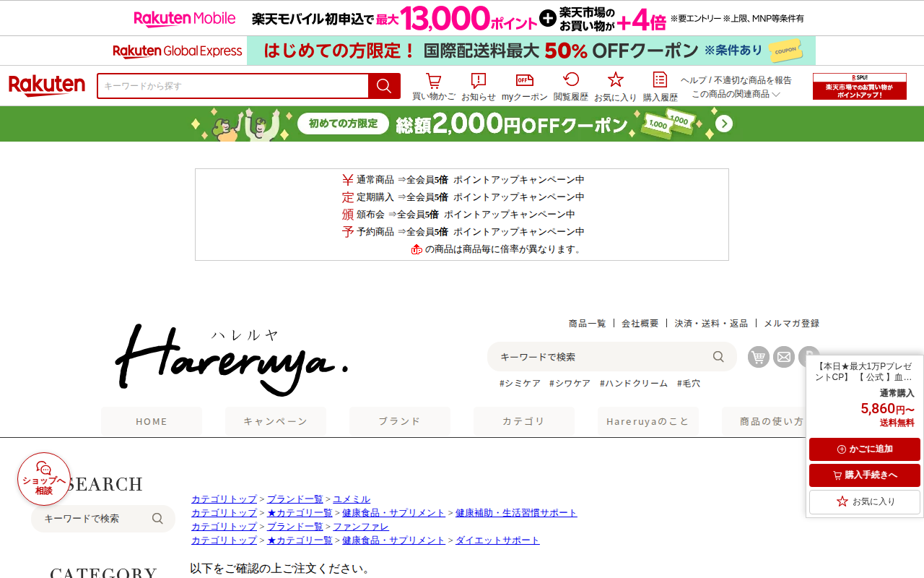Open the 決済・送料・返品 link
Viewport: 924px width, 578px height.
point(711,324)
